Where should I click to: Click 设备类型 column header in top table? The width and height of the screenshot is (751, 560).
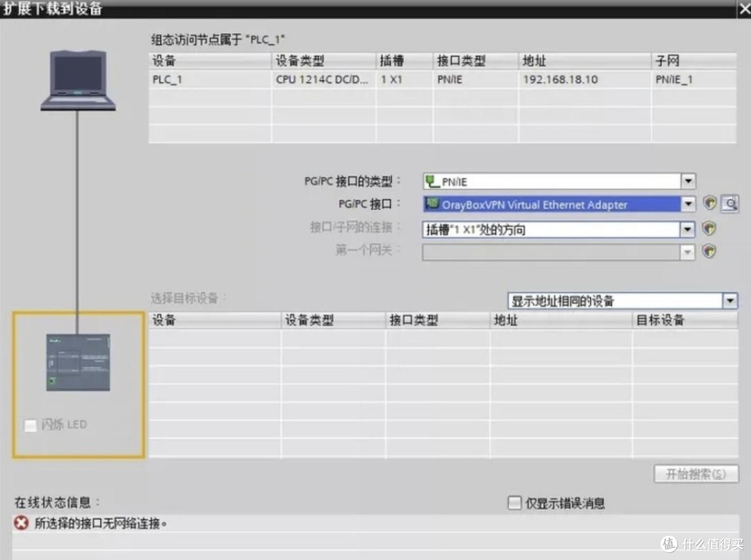click(324, 61)
